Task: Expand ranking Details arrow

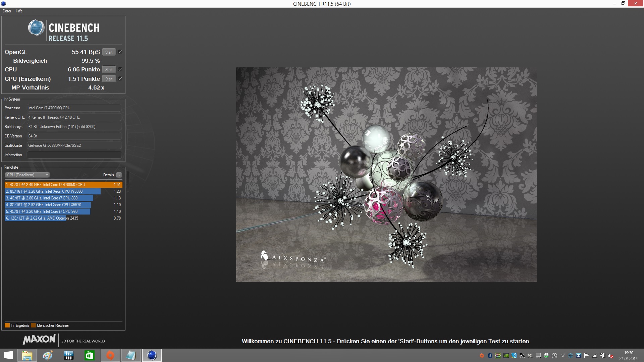Action: click(119, 175)
